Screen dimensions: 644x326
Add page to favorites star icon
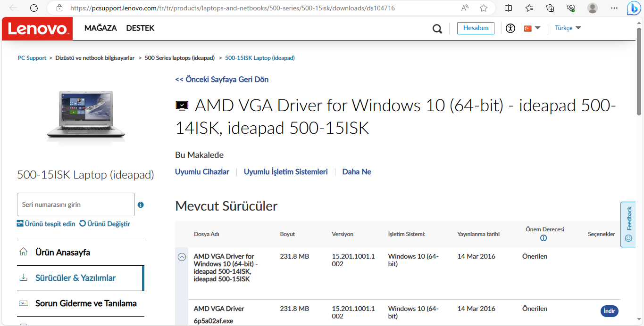point(484,8)
